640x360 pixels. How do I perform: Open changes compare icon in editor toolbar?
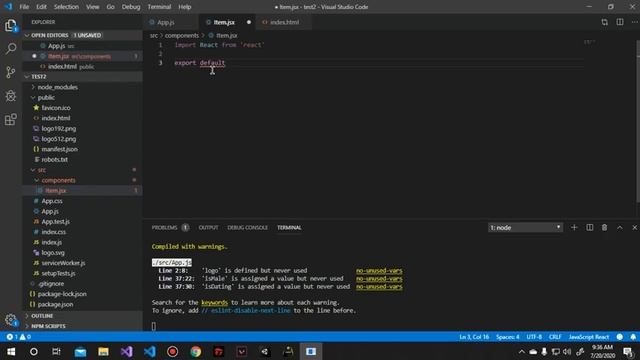(604, 22)
